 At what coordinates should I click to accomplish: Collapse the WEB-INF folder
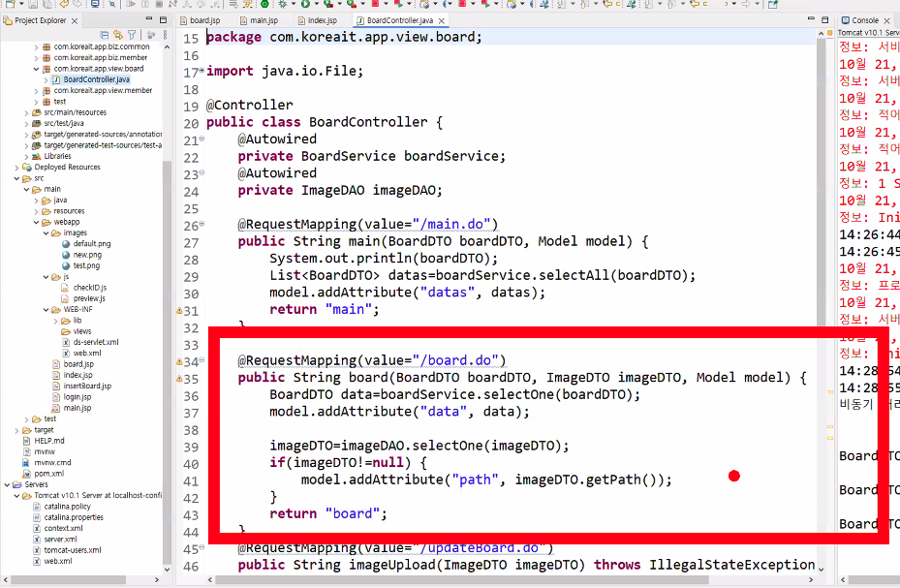click(x=46, y=310)
